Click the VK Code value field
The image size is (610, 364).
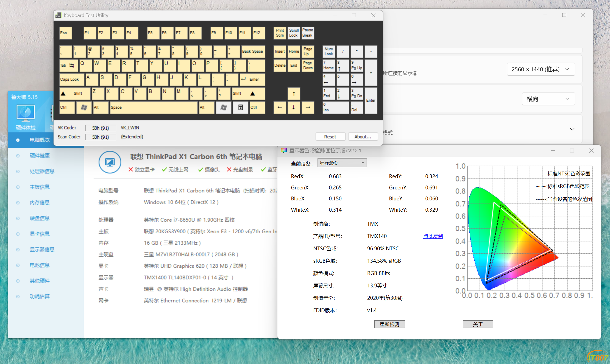(x=101, y=128)
